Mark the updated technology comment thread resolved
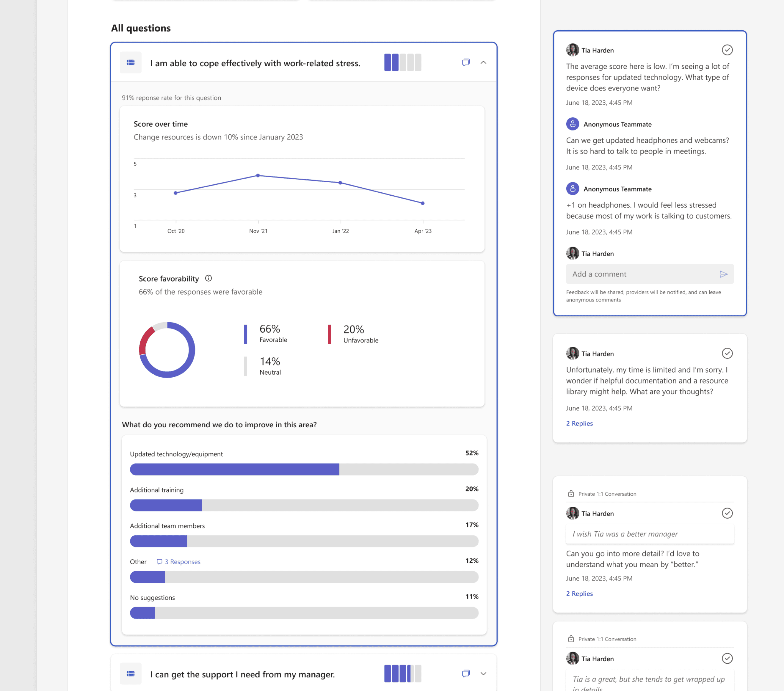 click(727, 50)
